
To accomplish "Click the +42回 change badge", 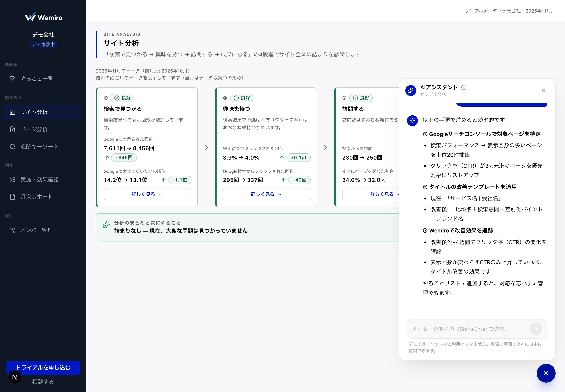I will coord(299,180).
